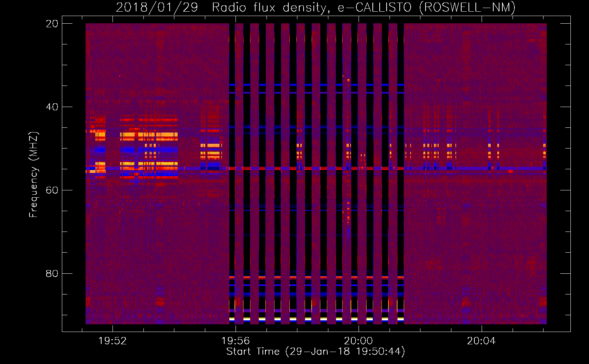The height and width of the screenshot is (364, 589).
Task: Click the "Start Time (29-Jan-18 19:50:44)" x-axis label
Action: 316,351
